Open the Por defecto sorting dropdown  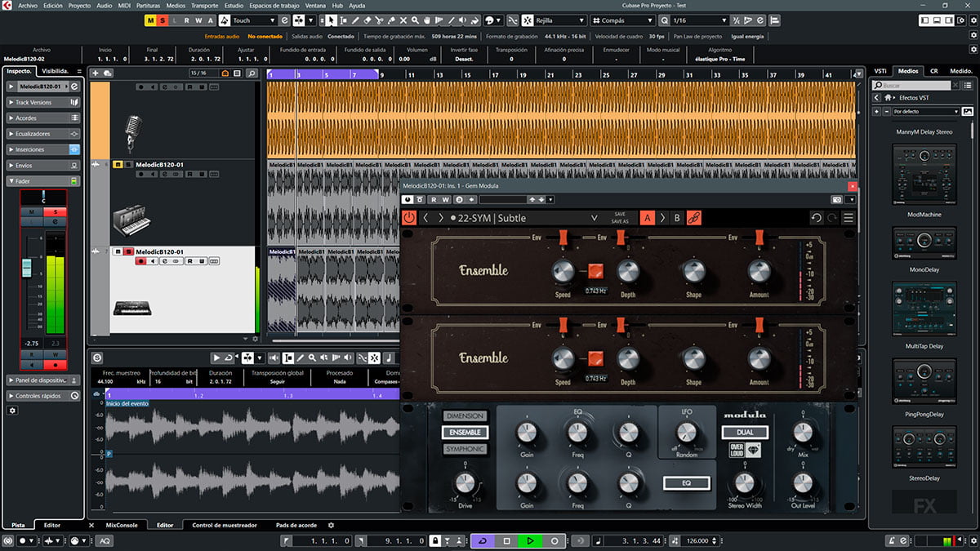[x=926, y=111]
